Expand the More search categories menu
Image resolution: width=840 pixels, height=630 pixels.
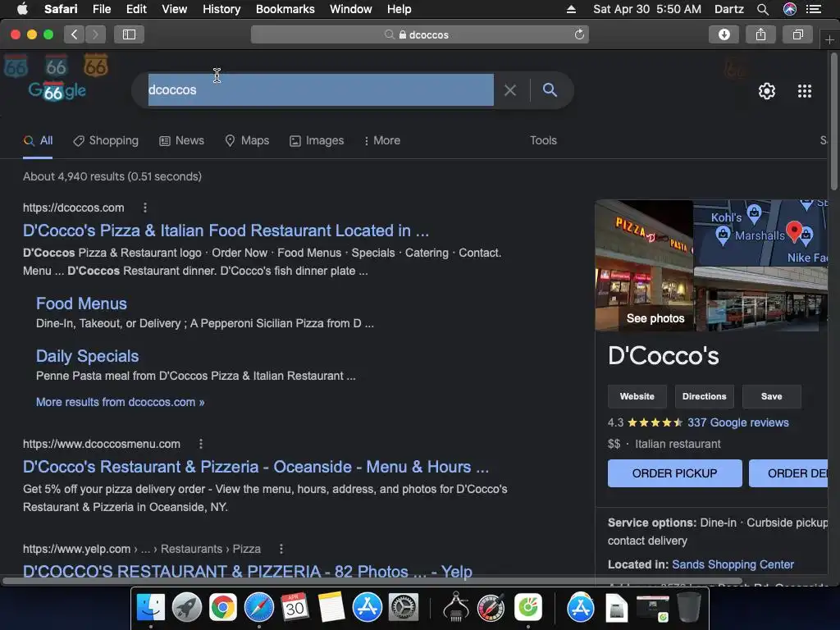pos(382,141)
